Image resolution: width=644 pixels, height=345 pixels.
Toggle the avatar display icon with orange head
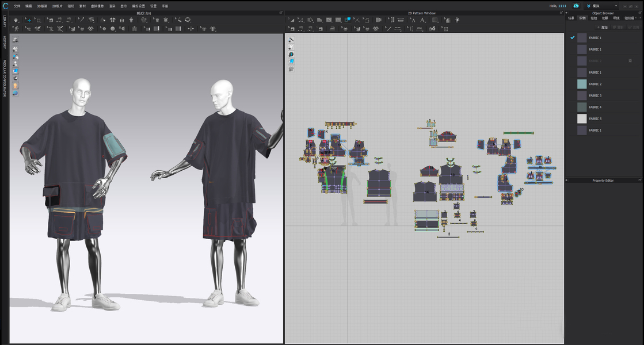(x=15, y=86)
